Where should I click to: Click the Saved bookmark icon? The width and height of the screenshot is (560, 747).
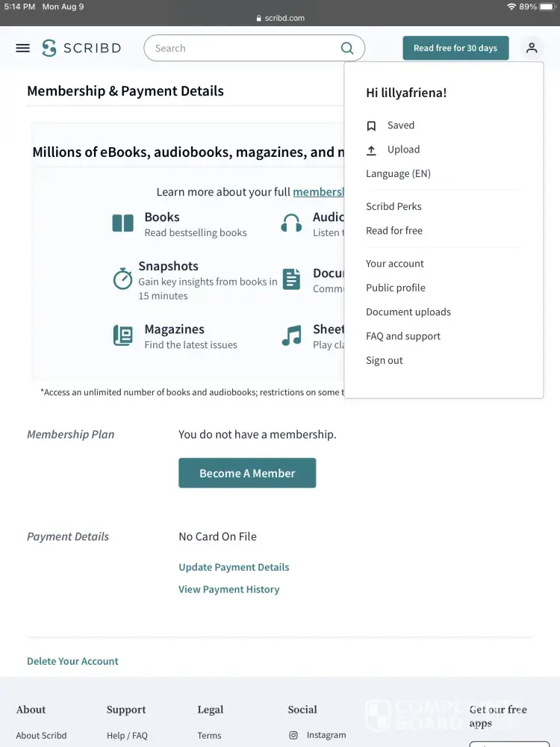(371, 126)
